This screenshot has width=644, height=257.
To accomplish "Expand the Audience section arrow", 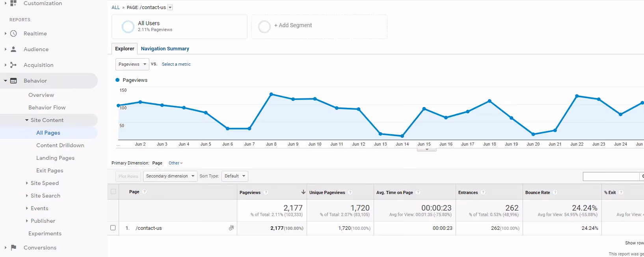I will click(6, 49).
